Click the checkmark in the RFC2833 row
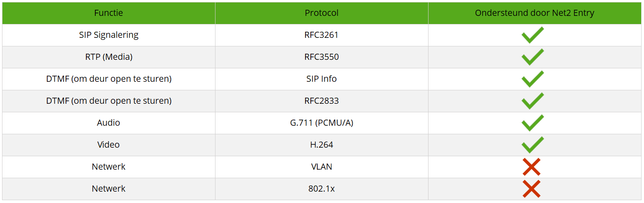Screen dimensions: 644x203 tap(532, 101)
